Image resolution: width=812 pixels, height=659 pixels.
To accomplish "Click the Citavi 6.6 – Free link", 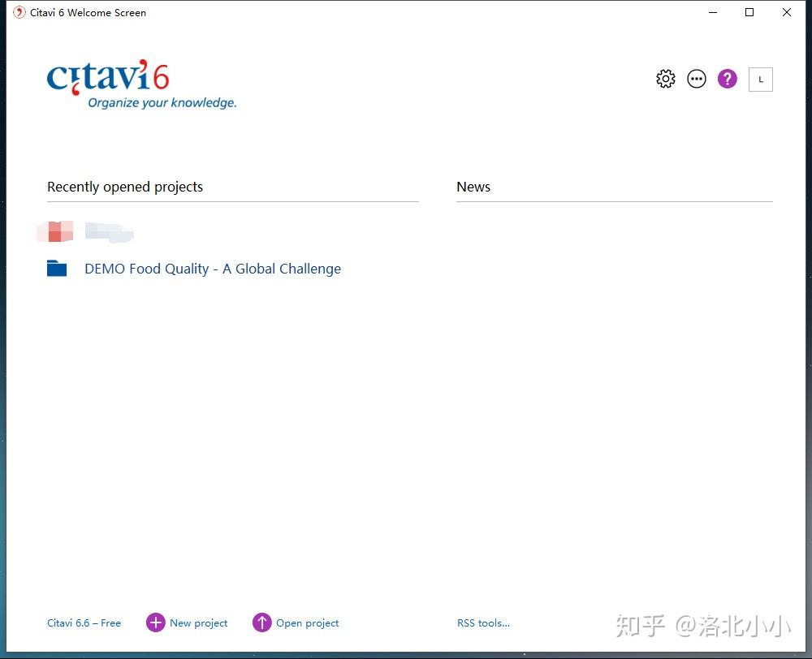I will click(84, 622).
